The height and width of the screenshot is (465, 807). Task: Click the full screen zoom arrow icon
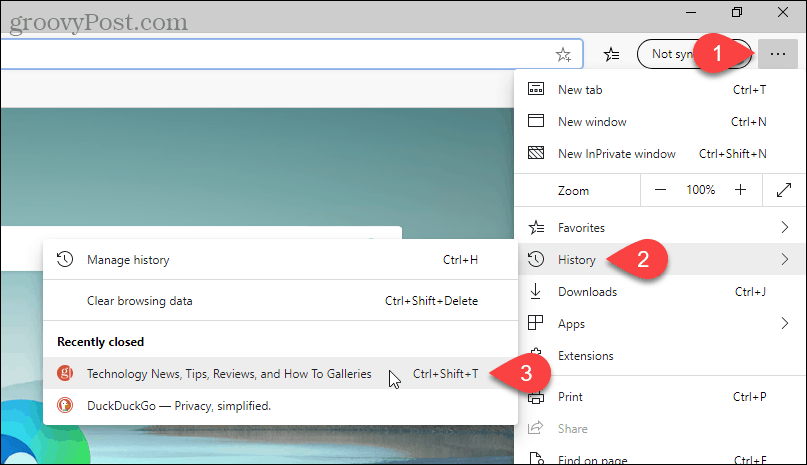782,190
